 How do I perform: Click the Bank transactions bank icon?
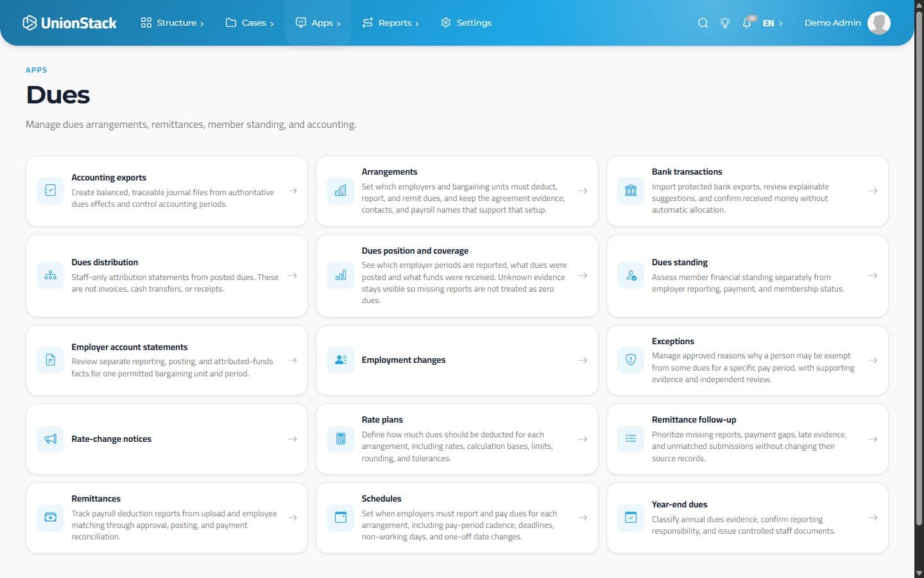pyautogui.click(x=631, y=191)
